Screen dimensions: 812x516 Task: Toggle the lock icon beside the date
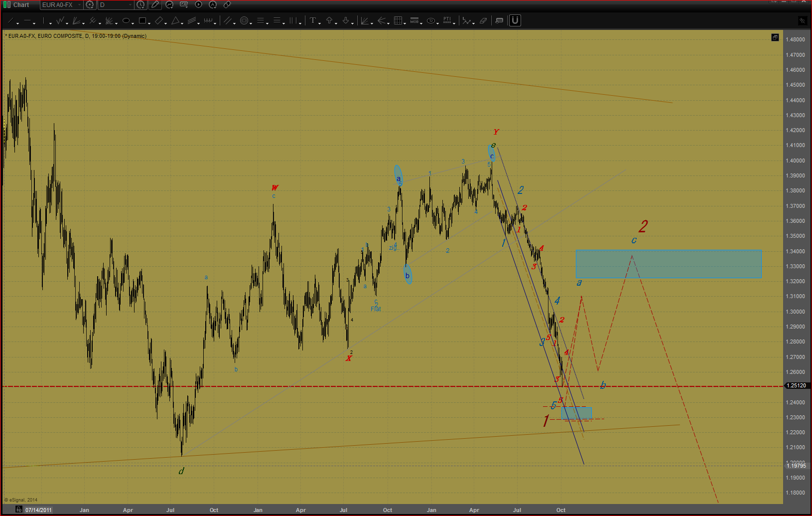[x=18, y=509]
